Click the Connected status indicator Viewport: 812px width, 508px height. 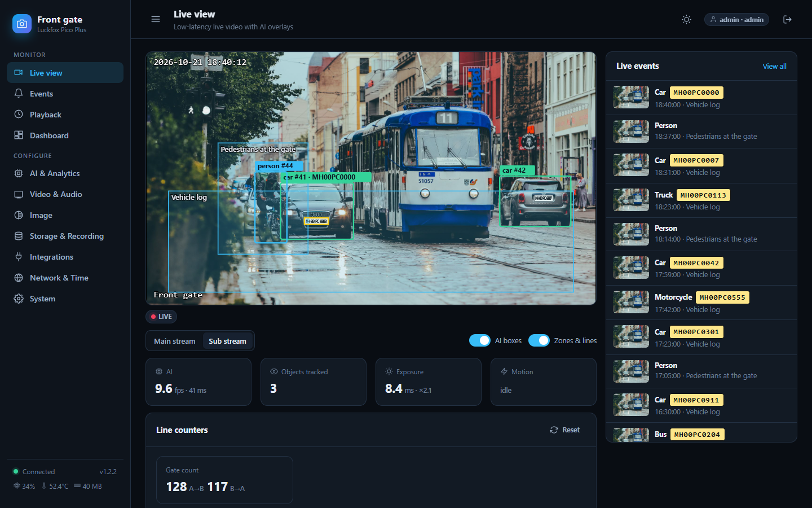point(34,472)
